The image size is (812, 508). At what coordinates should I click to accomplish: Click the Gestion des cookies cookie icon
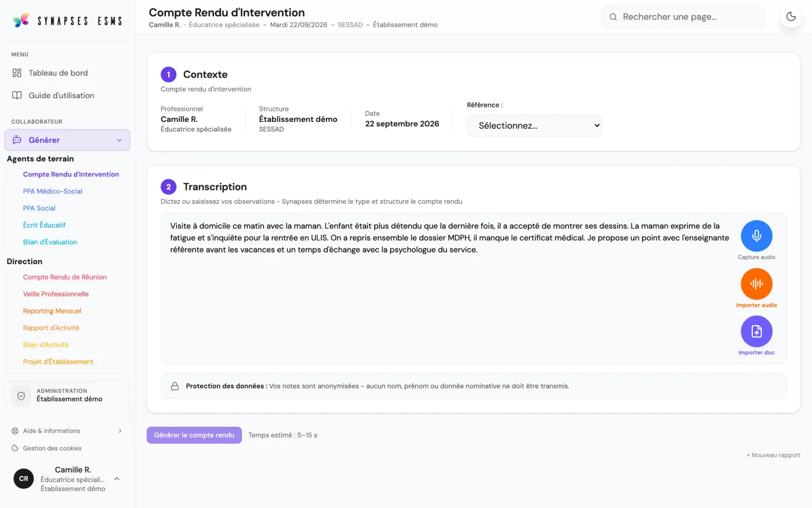pyautogui.click(x=15, y=448)
